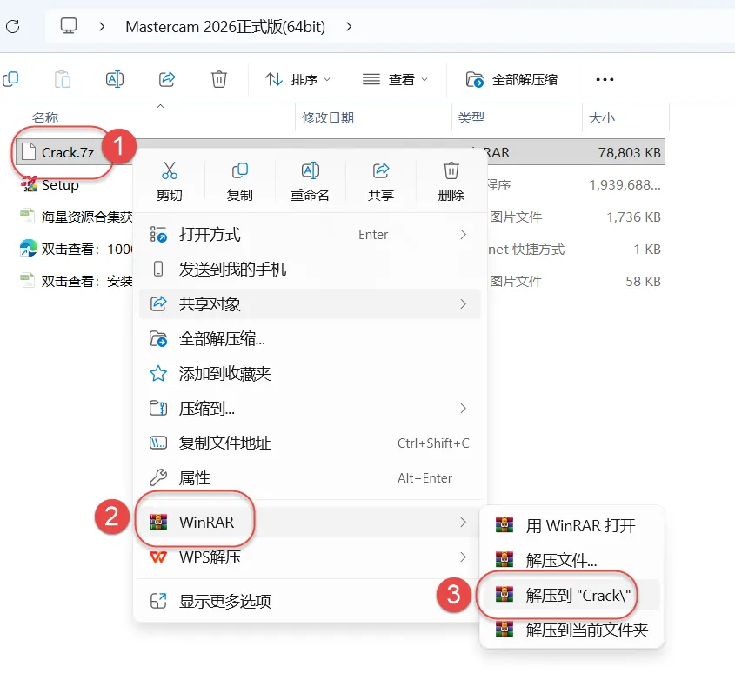Click the toolbar delete trash icon
This screenshot has width=735, height=700.
[219, 79]
